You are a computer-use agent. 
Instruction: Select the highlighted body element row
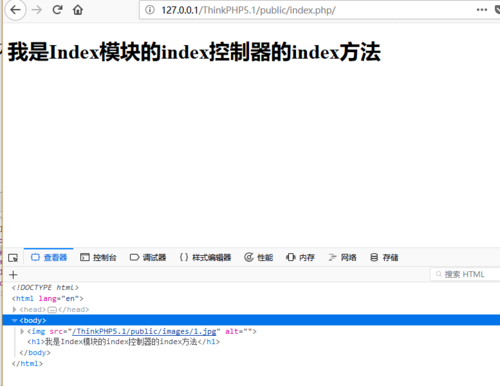[251, 320]
